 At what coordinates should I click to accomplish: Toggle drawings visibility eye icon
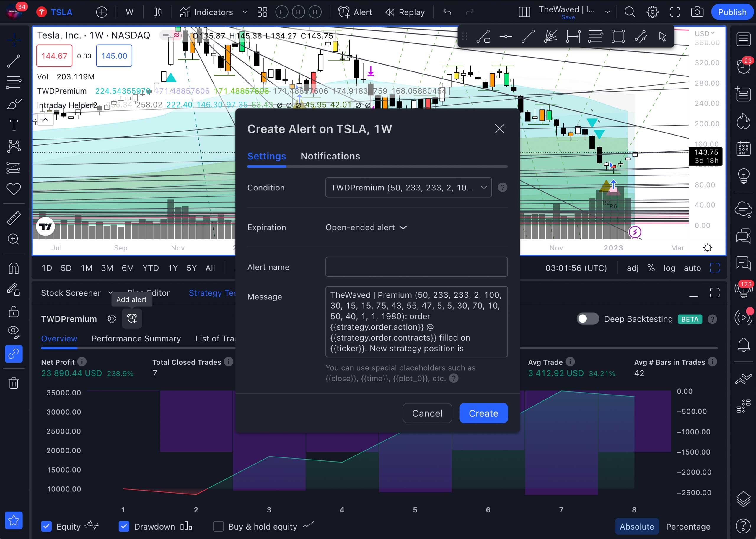pos(14,332)
